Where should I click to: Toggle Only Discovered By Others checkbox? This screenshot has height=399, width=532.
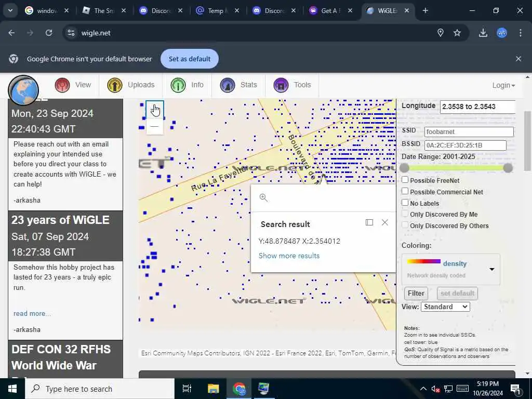click(405, 225)
